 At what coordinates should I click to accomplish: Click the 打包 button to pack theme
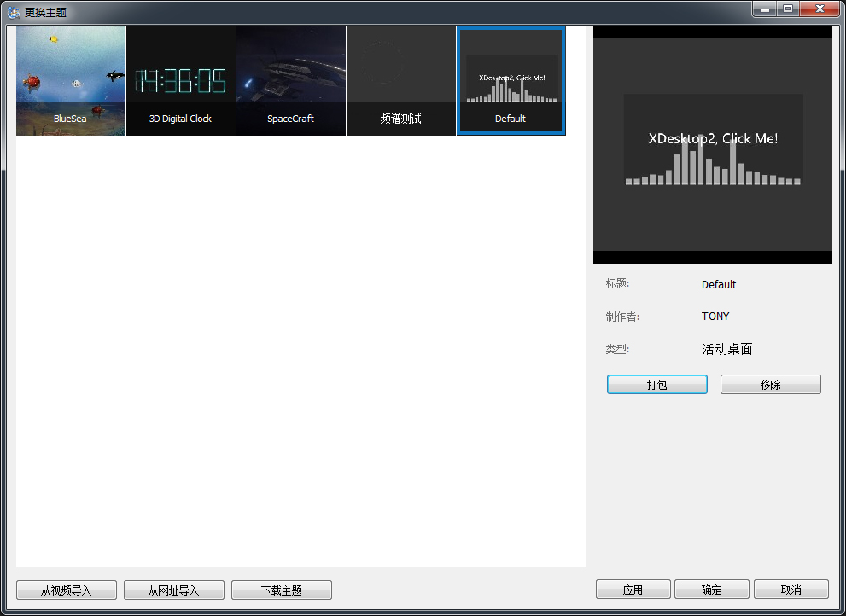656,384
